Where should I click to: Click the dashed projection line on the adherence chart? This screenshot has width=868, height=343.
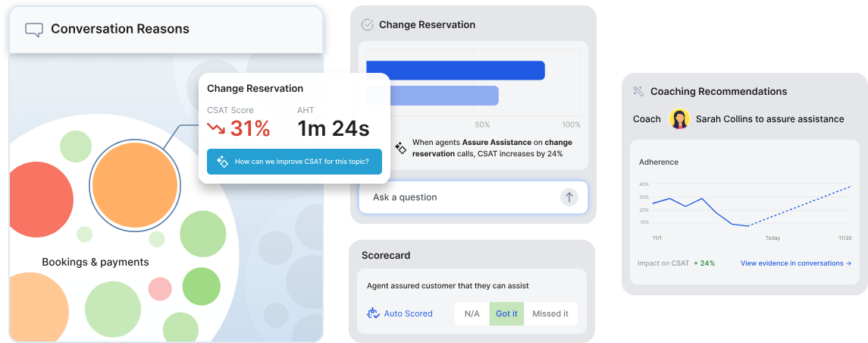801,206
